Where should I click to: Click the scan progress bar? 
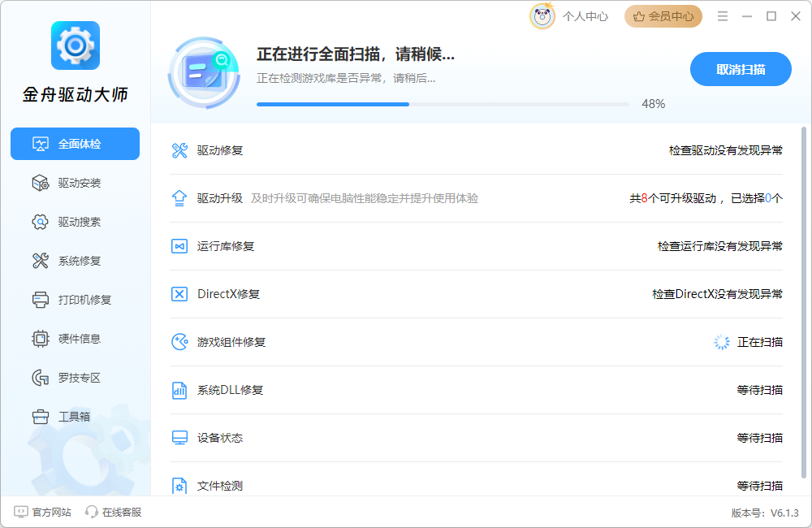[x=443, y=104]
